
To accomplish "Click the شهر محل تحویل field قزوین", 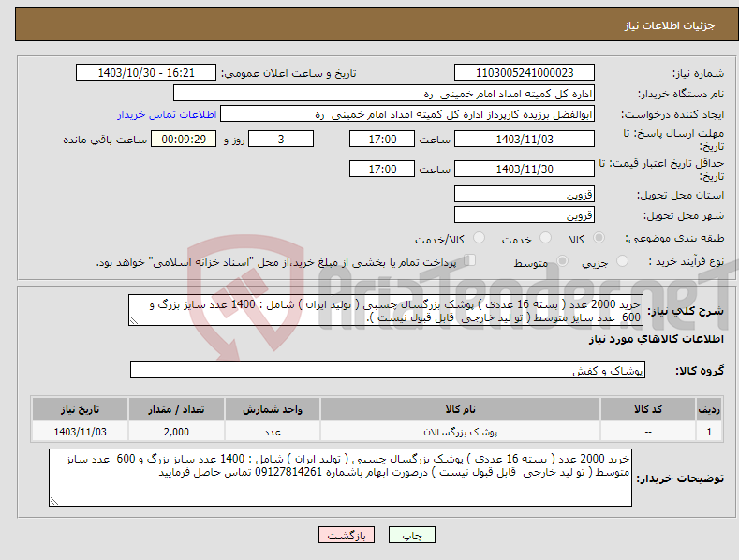I will click(x=525, y=215).
